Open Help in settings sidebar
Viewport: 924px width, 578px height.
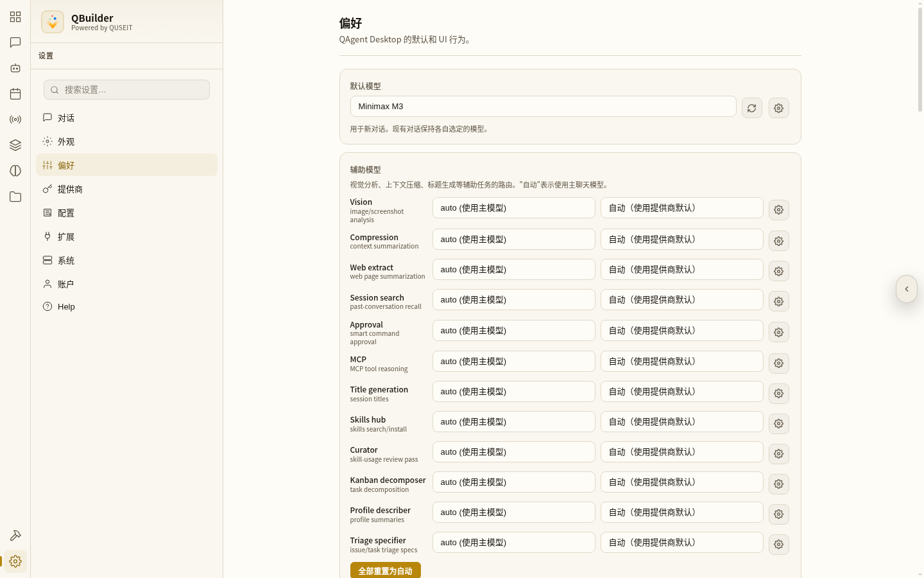pyautogui.click(x=126, y=306)
